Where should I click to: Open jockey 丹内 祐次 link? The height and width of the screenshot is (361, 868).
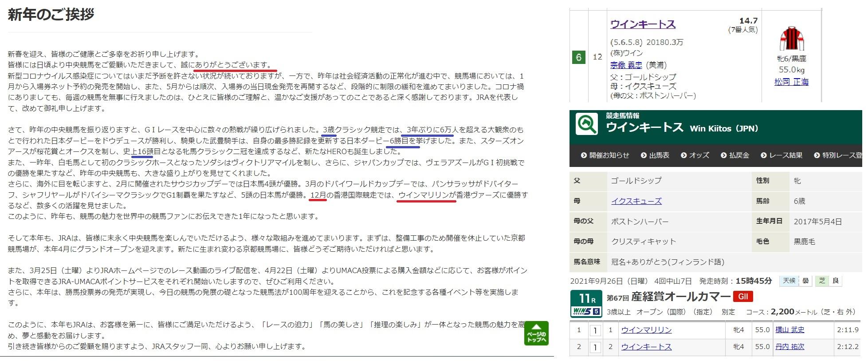pos(789,347)
